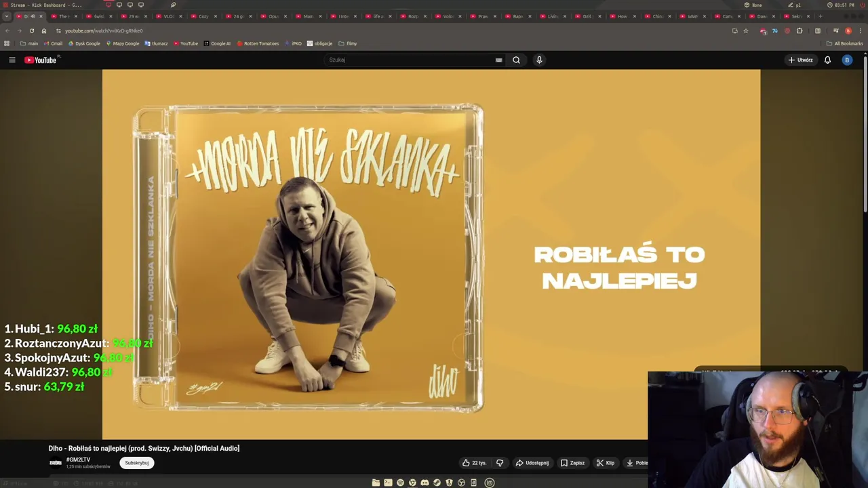
Task: Like the video (22 tys.)
Action: click(475, 463)
